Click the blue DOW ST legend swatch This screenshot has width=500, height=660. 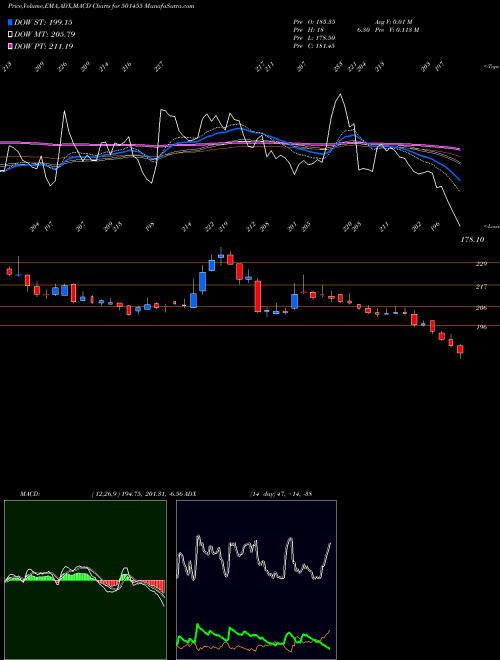pyautogui.click(x=10, y=22)
